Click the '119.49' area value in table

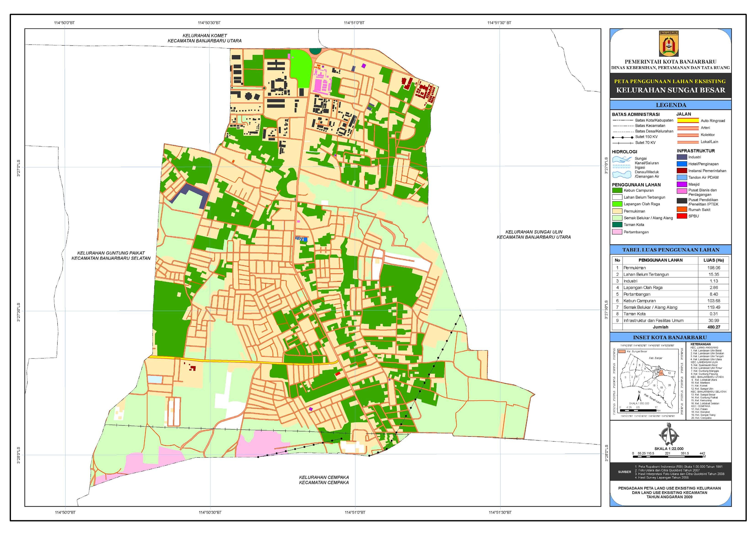pos(713,307)
